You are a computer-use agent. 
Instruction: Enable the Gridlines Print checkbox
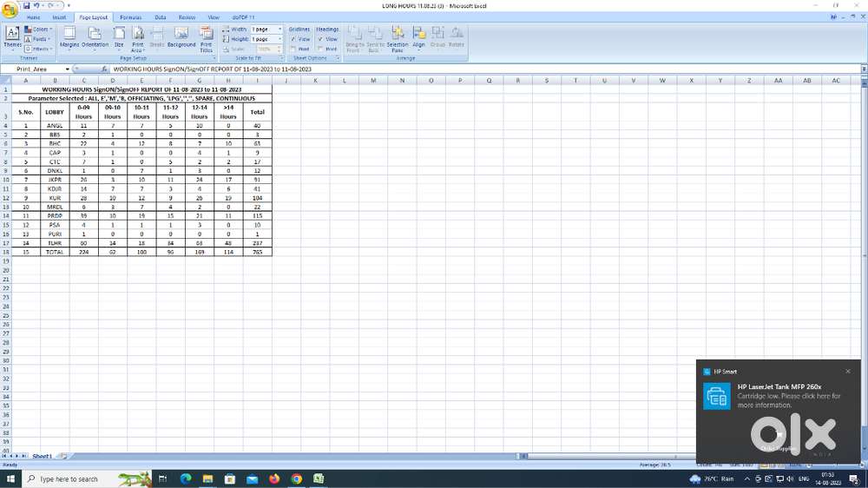(x=294, y=49)
